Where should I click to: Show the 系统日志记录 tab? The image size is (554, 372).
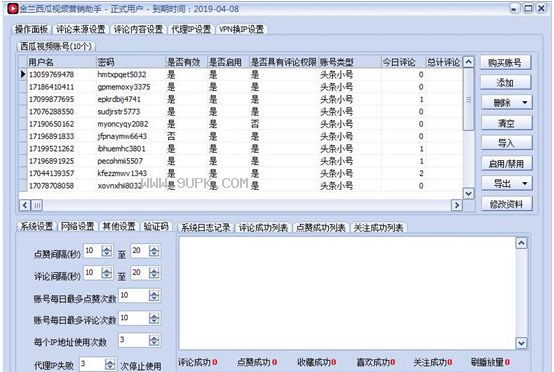pos(205,228)
